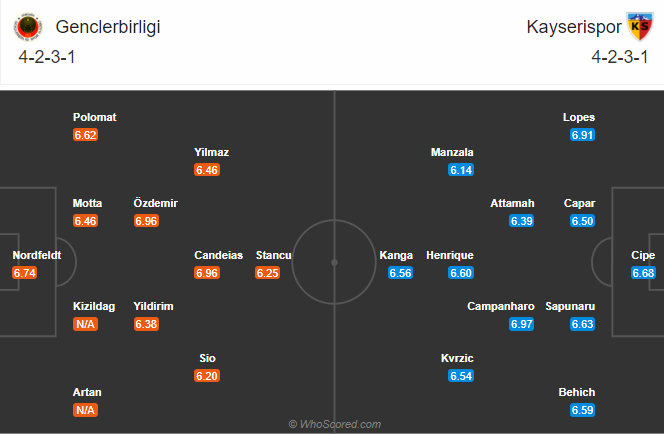The image size is (664, 434).
Task: Click goalkeeper Nordfeldt's 6.74 rating
Action: [x=25, y=273]
